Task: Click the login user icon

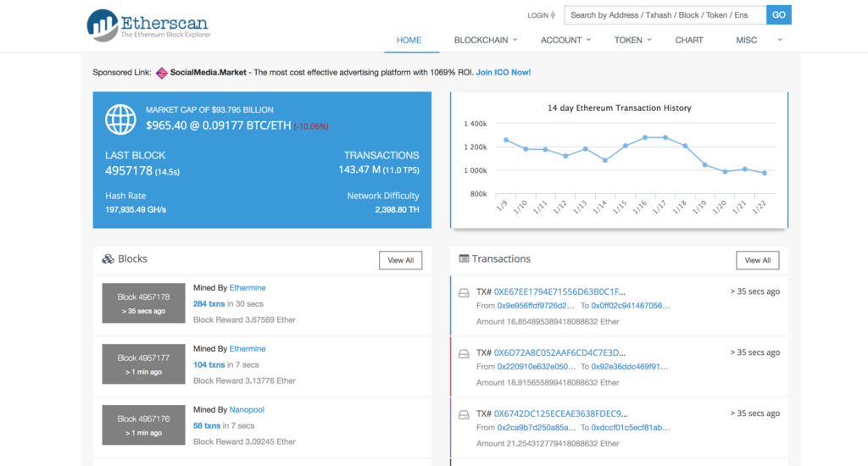Action: 553,15
